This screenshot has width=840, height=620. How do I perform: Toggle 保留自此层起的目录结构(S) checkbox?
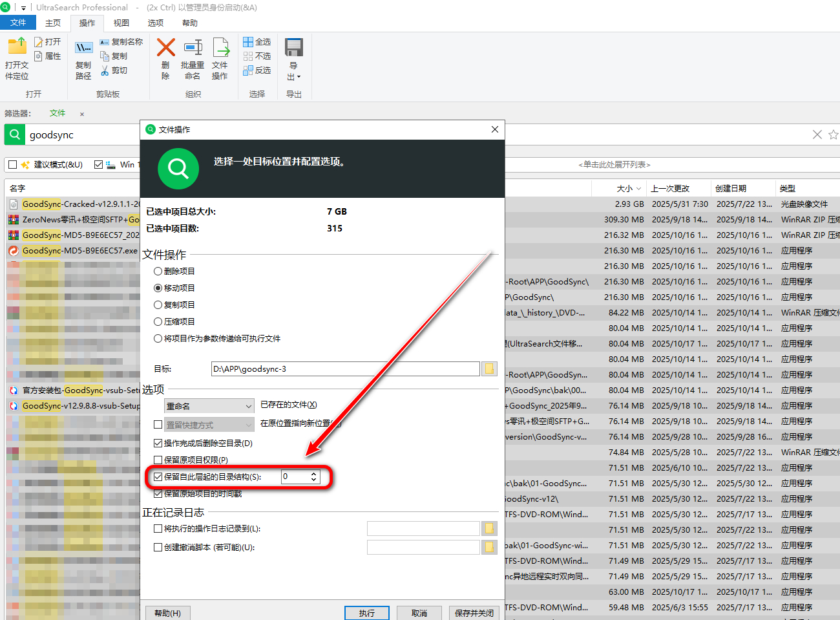158,476
